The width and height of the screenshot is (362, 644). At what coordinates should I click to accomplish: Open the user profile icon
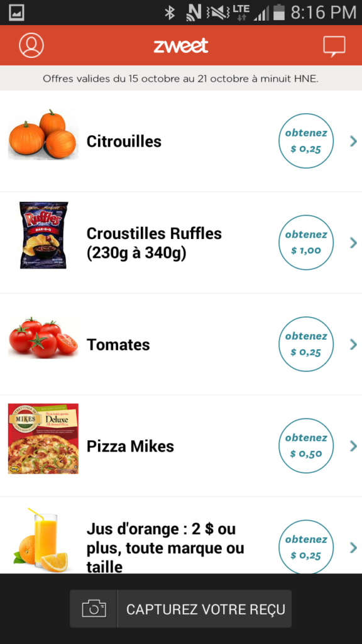pyautogui.click(x=31, y=45)
